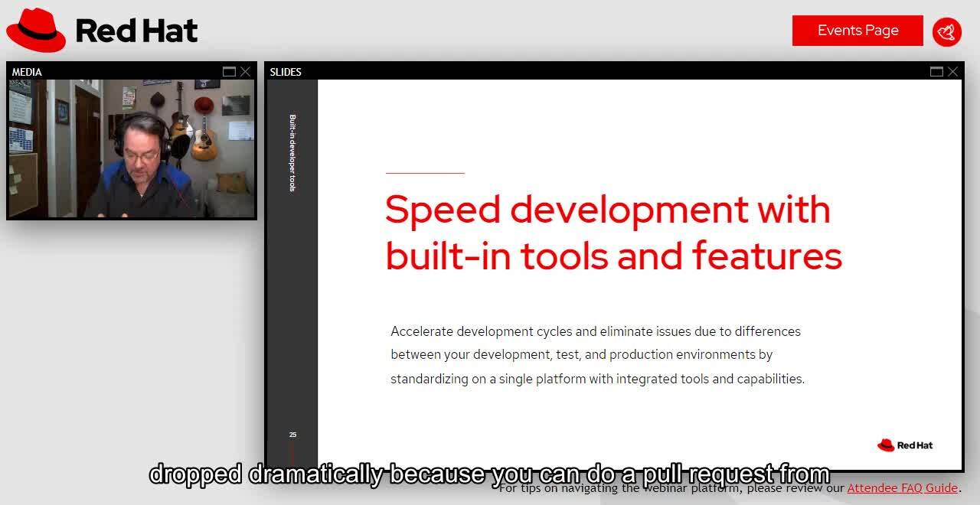The image size is (980, 505).
Task: Click the guitar on wall in video
Action: pyautogui.click(x=203, y=138)
